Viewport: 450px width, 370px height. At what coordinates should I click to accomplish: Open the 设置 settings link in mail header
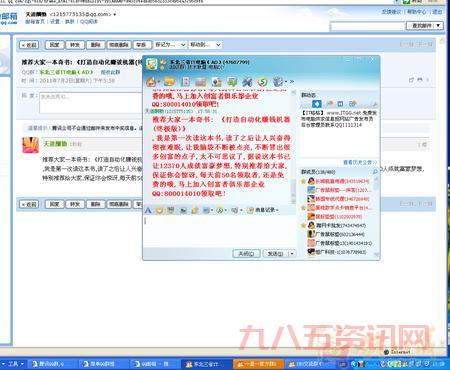(x=55, y=22)
